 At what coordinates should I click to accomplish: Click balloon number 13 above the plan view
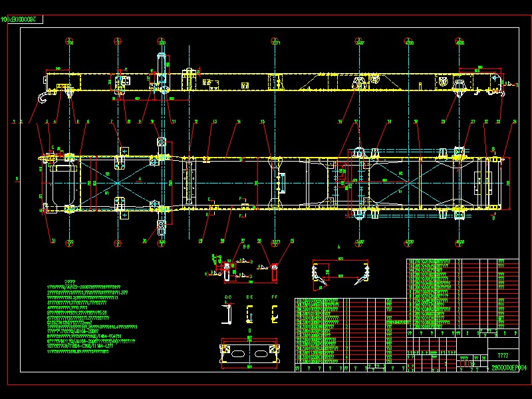[x=215, y=122]
